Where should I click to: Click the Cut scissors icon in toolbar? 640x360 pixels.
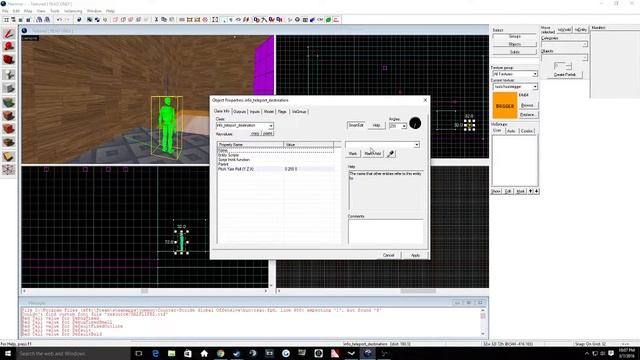click(156, 20)
